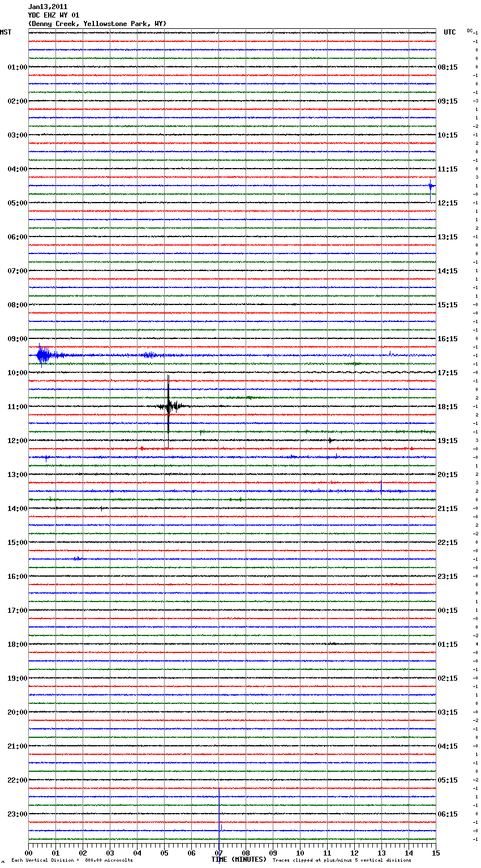Click the minute axis tick label "09"
Screen dimensions: 481x868
(x=273, y=853)
